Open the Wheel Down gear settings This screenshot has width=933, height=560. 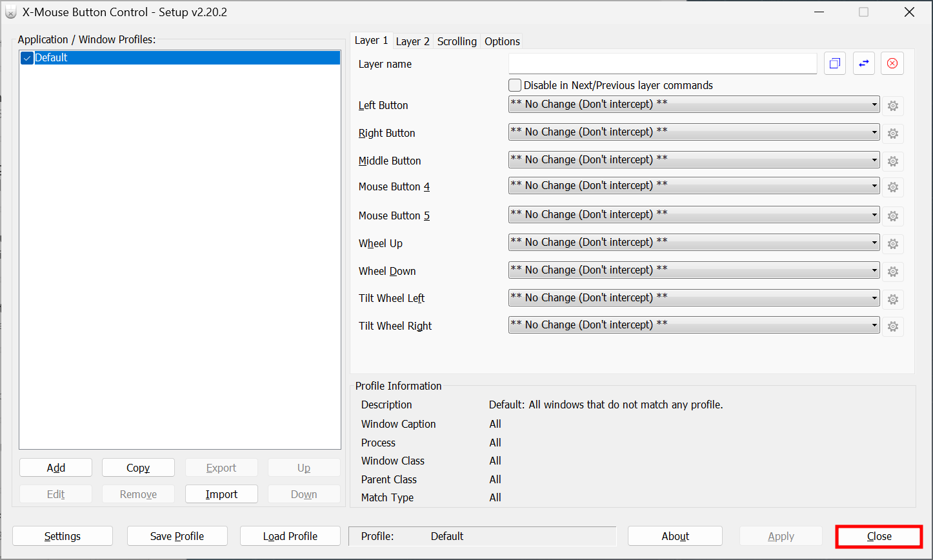click(x=893, y=272)
